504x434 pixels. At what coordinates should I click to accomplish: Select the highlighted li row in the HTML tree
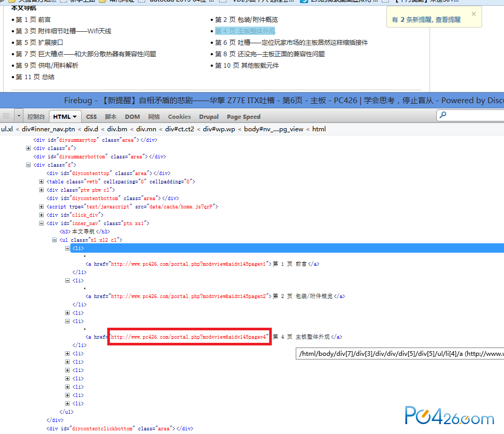287,249
